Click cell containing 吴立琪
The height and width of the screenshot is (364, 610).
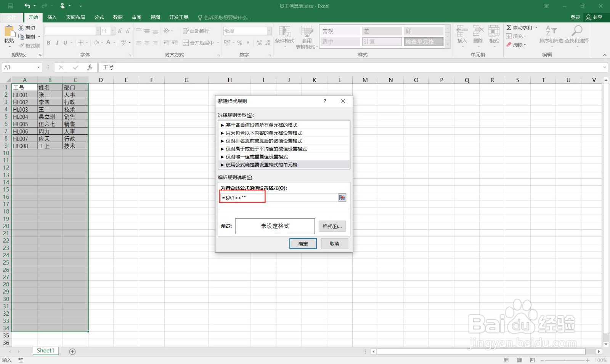pos(50,117)
